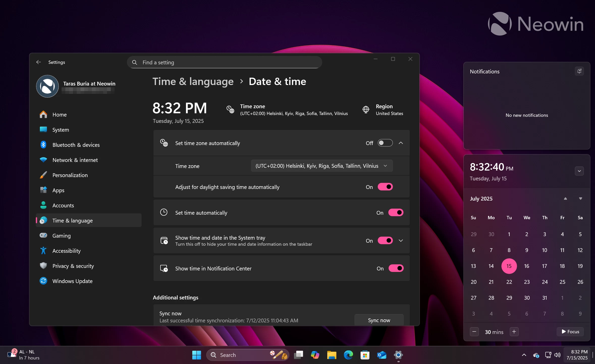Open File Explorer from the taskbar
This screenshot has width=595, height=364.
click(x=332, y=355)
